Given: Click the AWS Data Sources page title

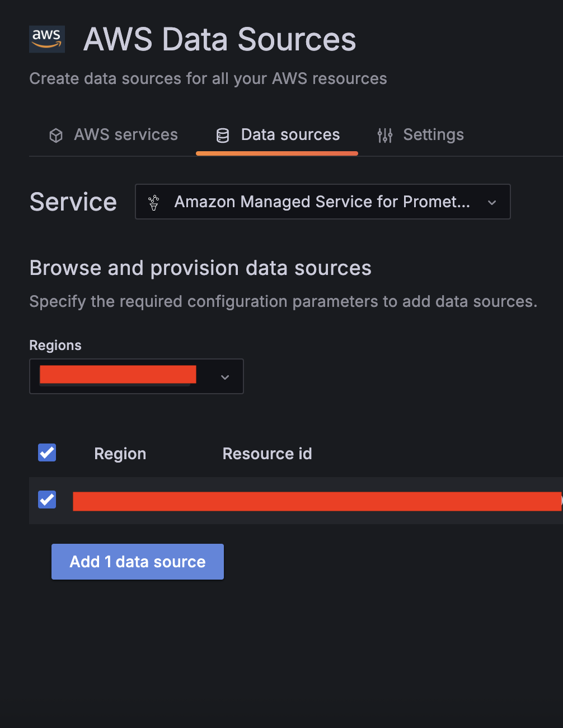Looking at the screenshot, I should (x=219, y=40).
